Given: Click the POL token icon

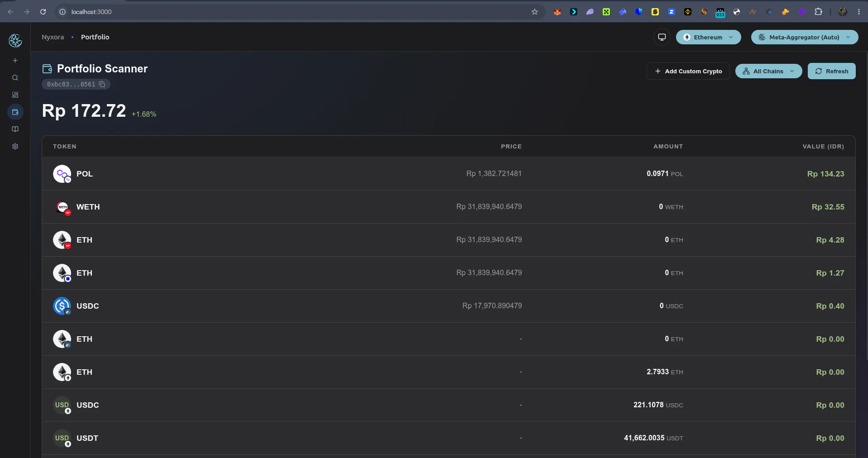Looking at the screenshot, I should [x=62, y=174].
